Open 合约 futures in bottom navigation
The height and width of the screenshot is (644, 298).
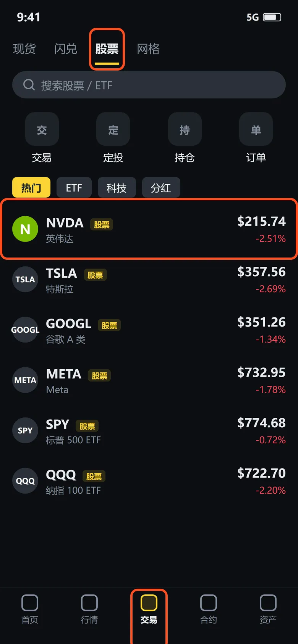(209, 609)
